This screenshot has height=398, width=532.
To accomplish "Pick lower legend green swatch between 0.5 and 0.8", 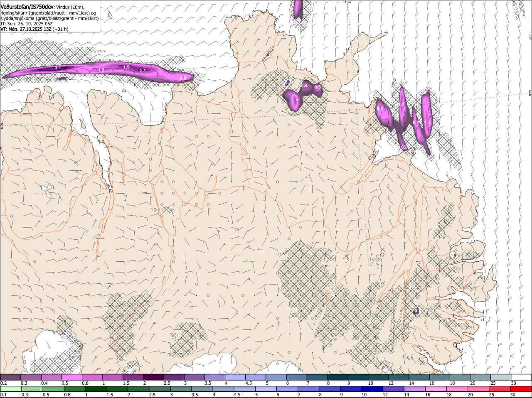I will point(54,389).
